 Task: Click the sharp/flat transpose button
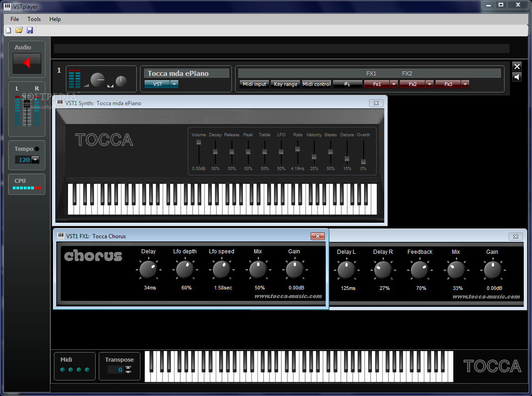coord(348,84)
